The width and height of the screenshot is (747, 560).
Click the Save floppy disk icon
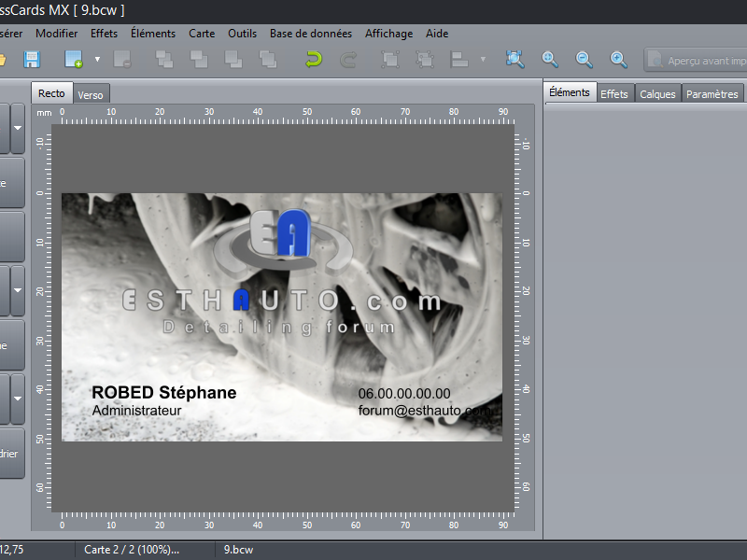(32, 60)
